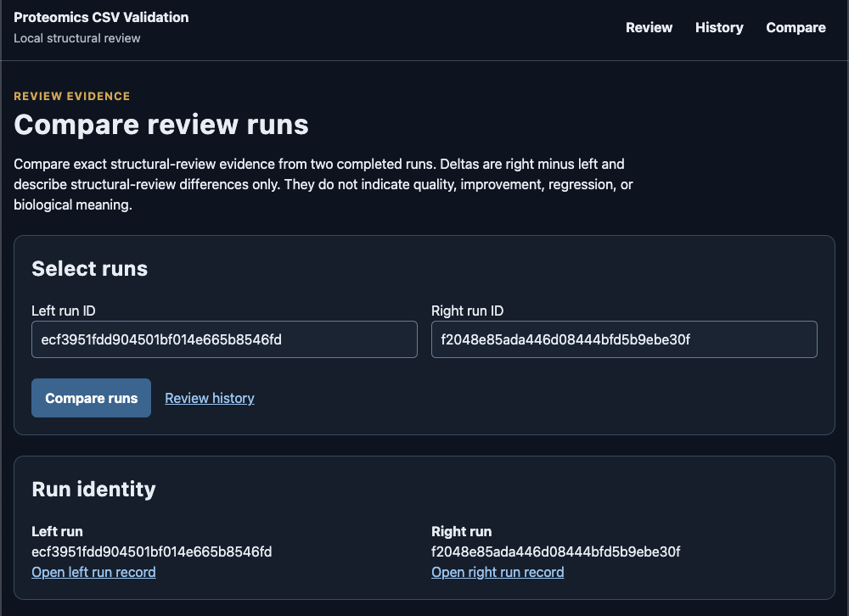Image resolution: width=849 pixels, height=616 pixels.
Task: Select the Compare nav item
Action: [x=796, y=28]
